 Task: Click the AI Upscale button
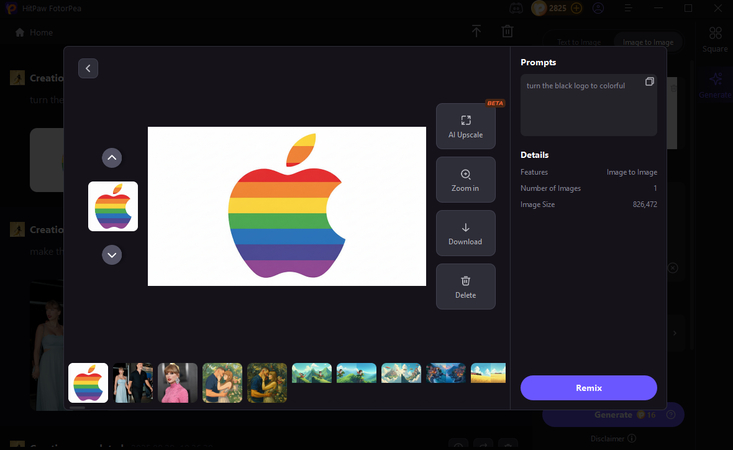tap(465, 126)
